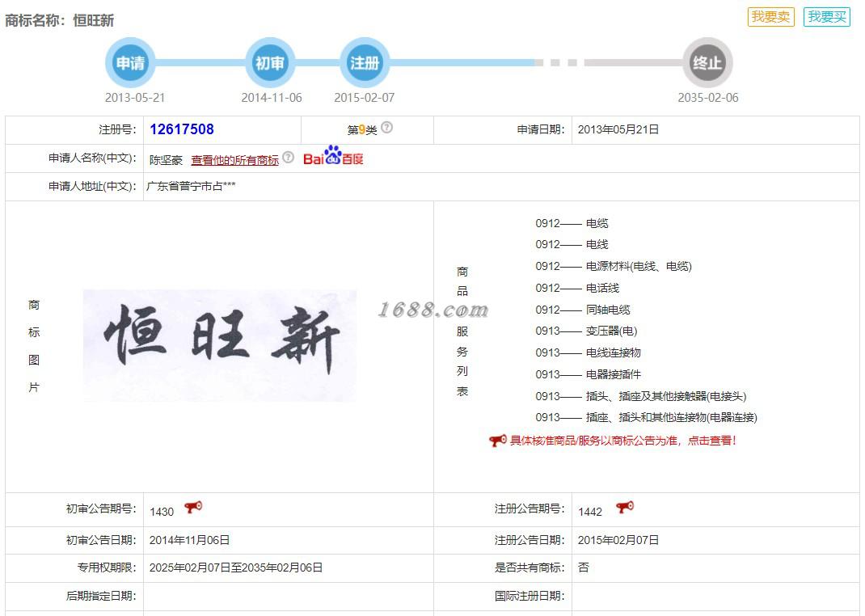Screen dimensions: 865x616
Task: Click exclusive period 2025年02月07日至2035年02月06日
Action: tap(235, 567)
